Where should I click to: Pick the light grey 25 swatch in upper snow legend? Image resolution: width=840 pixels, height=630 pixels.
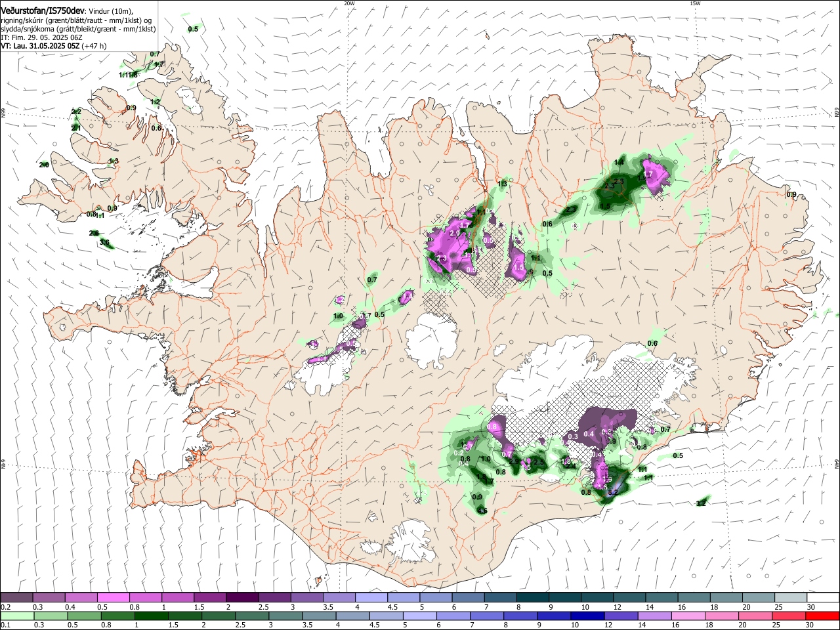791,598
